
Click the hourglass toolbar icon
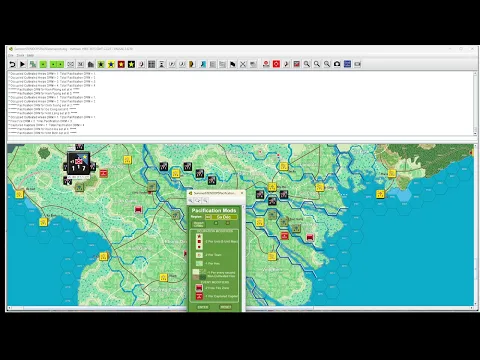point(162,64)
